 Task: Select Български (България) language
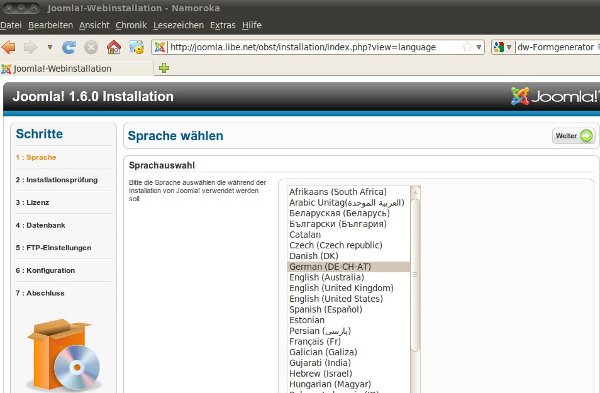tap(349, 224)
